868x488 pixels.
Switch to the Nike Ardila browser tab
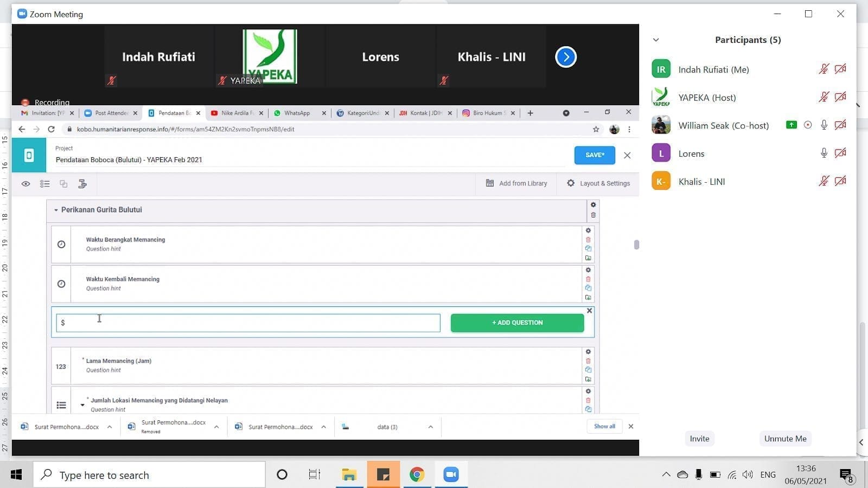pos(233,113)
